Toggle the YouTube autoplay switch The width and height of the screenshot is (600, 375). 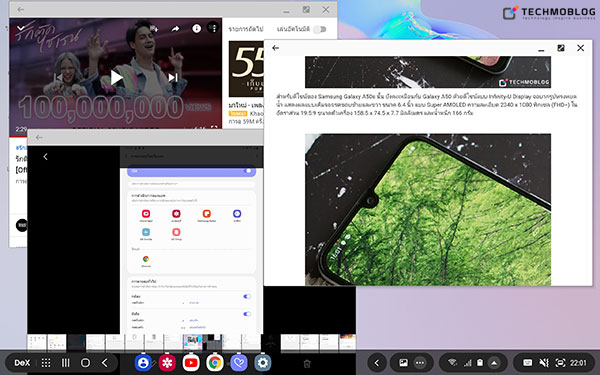(x=320, y=29)
